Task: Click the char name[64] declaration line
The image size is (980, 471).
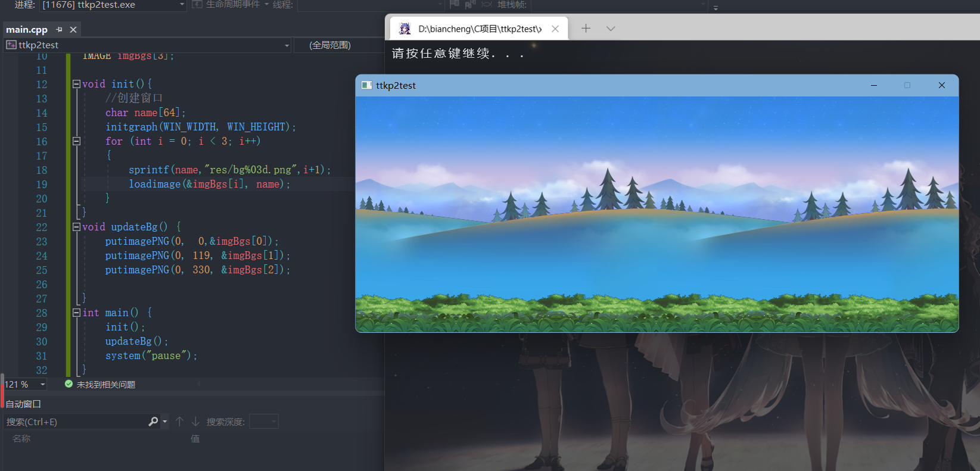Action: click(x=146, y=113)
